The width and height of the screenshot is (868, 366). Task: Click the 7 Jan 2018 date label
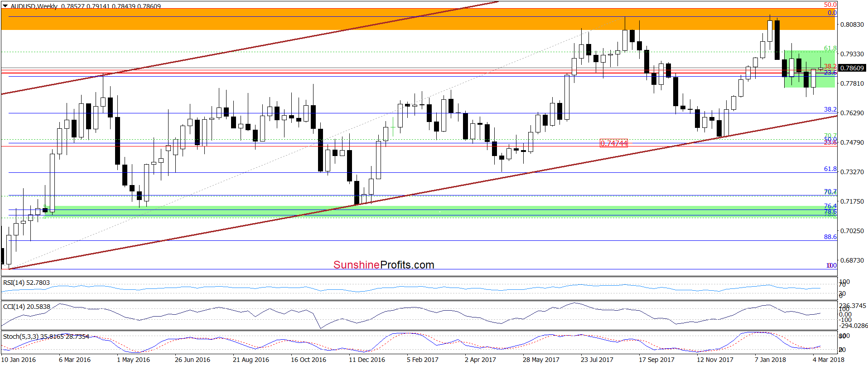coord(770,360)
